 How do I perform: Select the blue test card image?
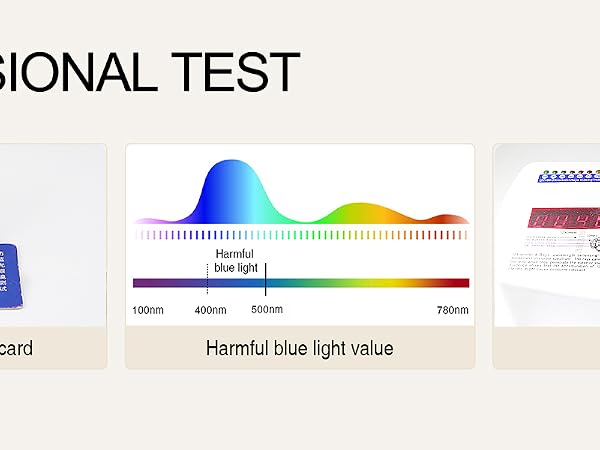click(x=11, y=277)
